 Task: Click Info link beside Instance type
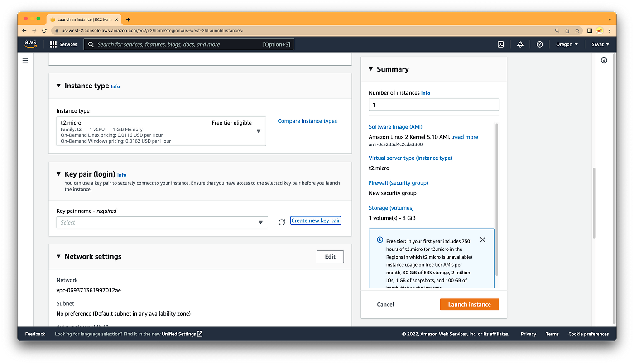click(115, 86)
